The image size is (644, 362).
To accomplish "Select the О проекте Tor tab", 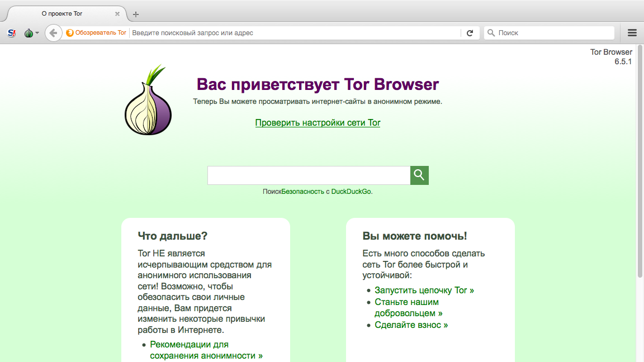I will tap(61, 13).
